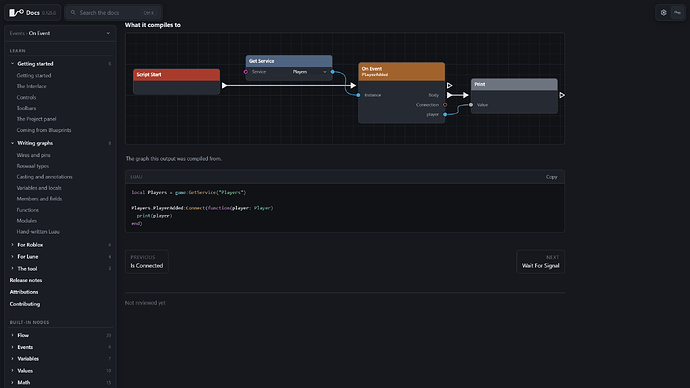The width and height of the screenshot is (690, 388).
Task: Open the Variables and locals page
Action: [x=39, y=188]
